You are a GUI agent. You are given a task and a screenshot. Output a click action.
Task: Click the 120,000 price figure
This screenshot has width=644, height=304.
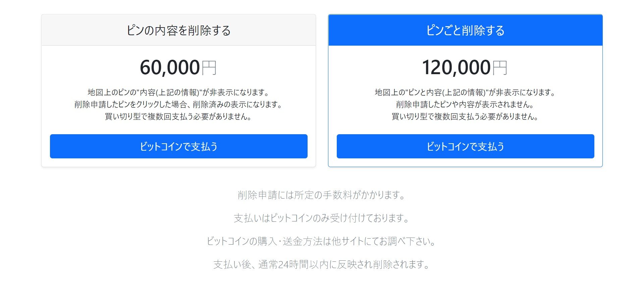coord(457,67)
